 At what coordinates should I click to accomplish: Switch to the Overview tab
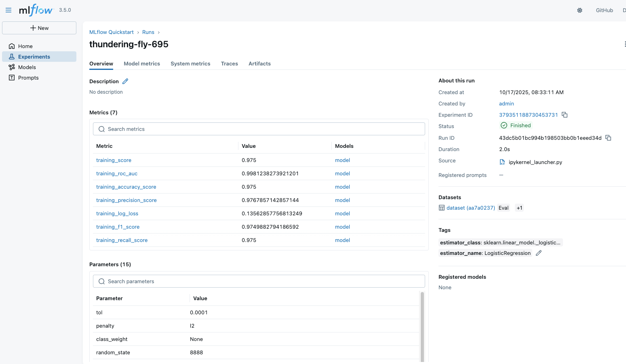pos(101,63)
